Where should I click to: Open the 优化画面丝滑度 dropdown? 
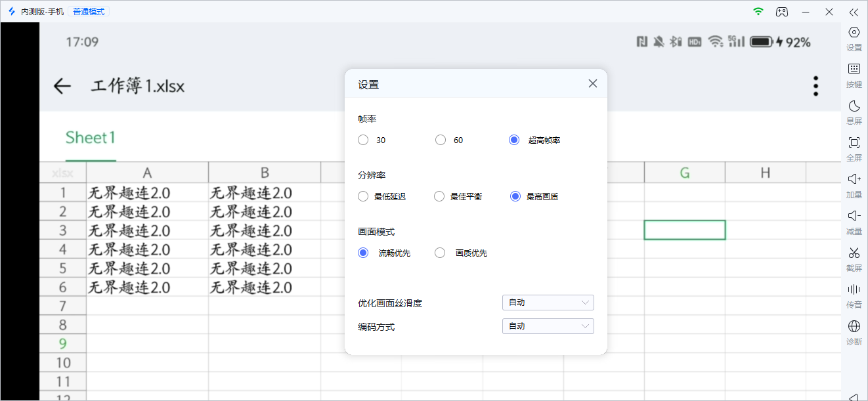(548, 303)
